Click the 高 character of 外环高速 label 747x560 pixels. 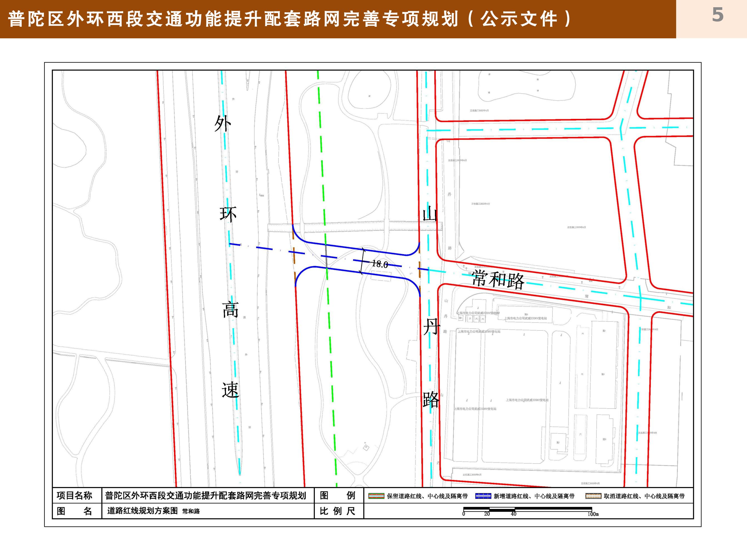tap(230, 309)
